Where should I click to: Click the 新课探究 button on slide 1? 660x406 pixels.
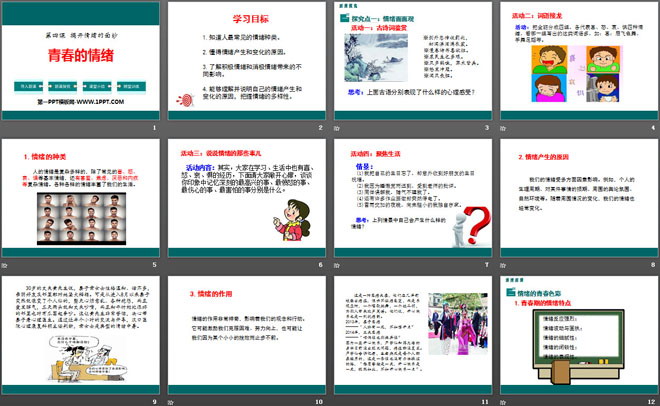tap(63, 86)
